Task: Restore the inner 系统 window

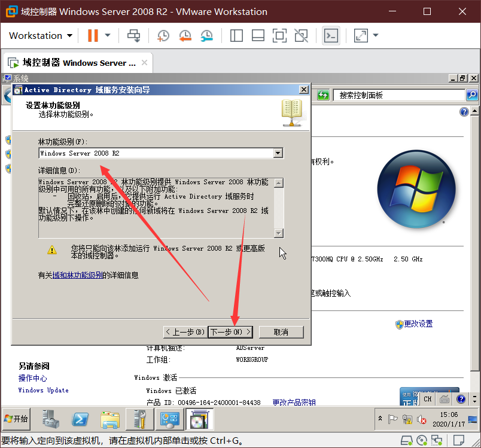Action: 462,78
